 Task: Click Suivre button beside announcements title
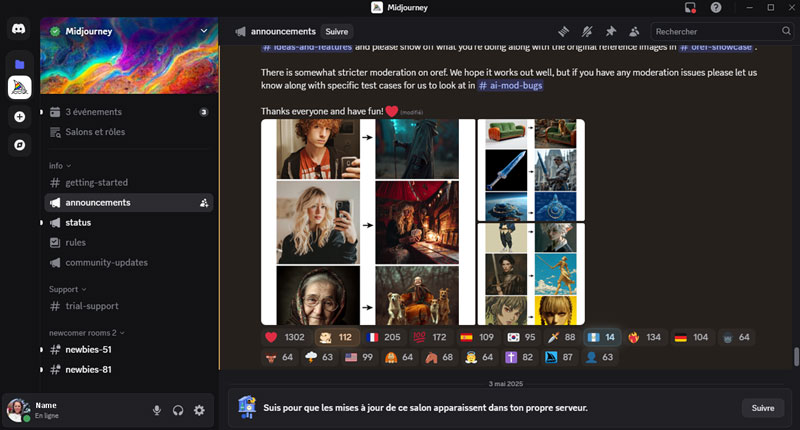[337, 32]
